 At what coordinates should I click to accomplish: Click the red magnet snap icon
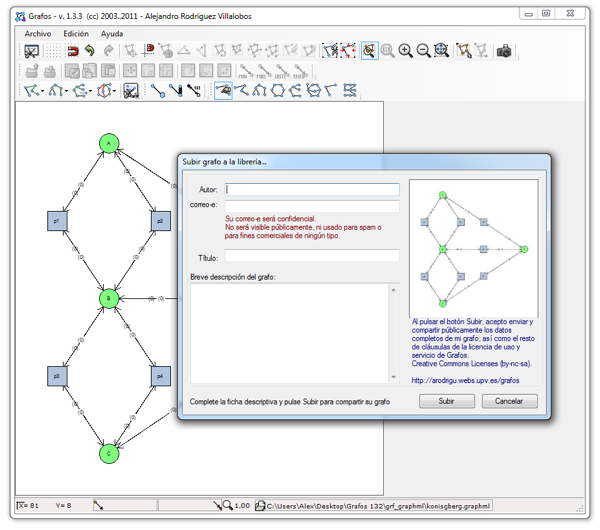coord(72,51)
